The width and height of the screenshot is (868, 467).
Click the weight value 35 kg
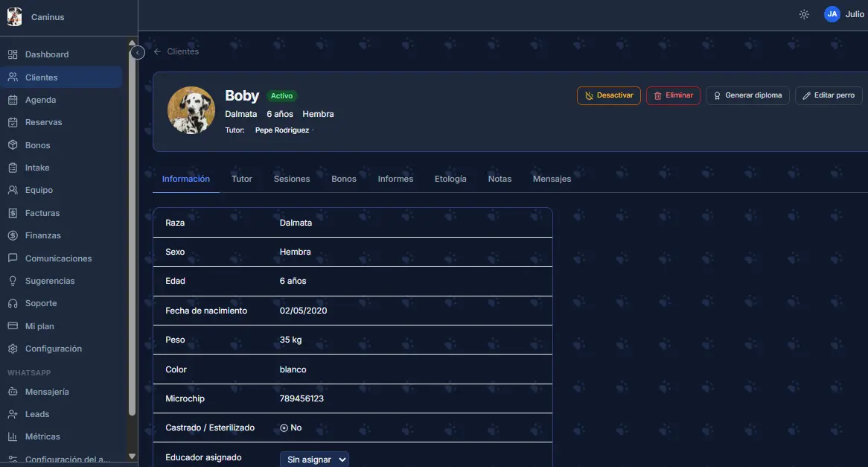pos(290,340)
